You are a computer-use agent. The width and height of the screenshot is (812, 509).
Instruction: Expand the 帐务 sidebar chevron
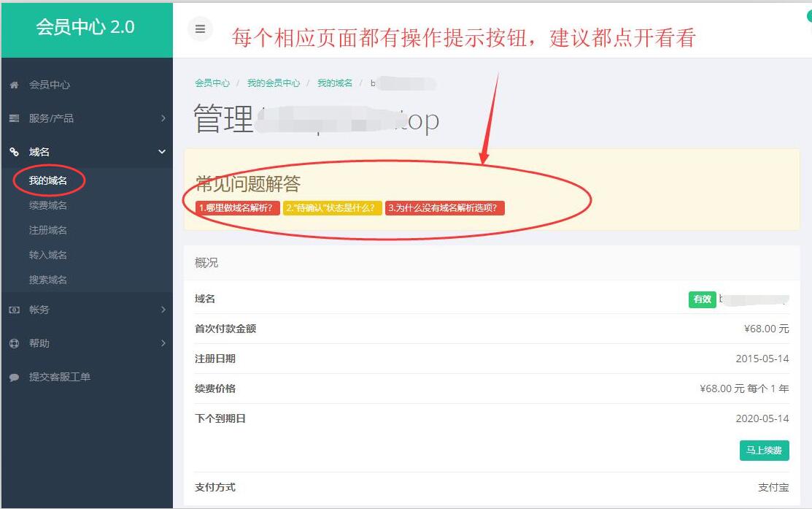163,310
